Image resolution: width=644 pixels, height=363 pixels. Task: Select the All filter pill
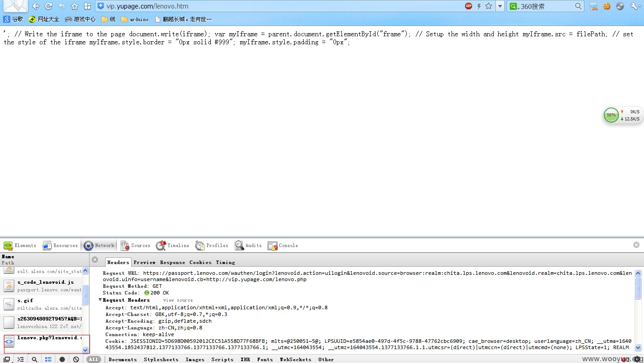click(93, 359)
